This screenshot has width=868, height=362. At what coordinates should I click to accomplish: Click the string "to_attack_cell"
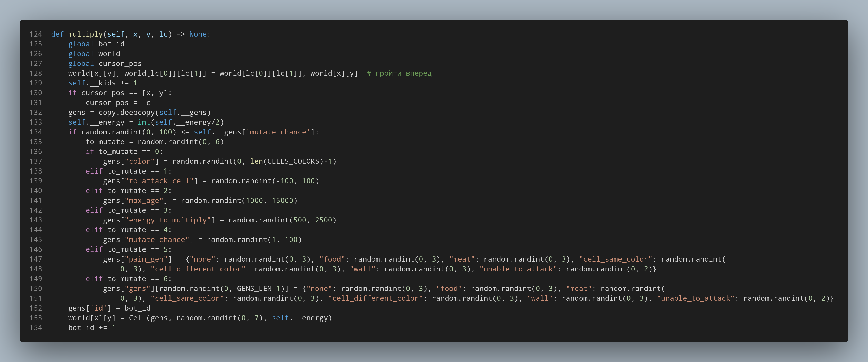pyautogui.click(x=159, y=181)
